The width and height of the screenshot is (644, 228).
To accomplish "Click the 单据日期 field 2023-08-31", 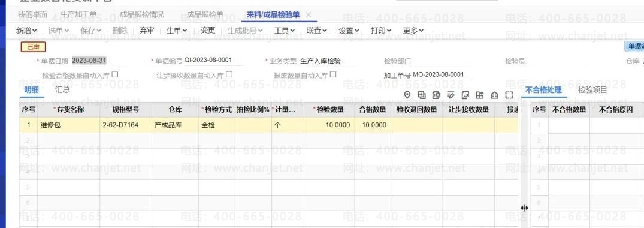I will [100, 61].
